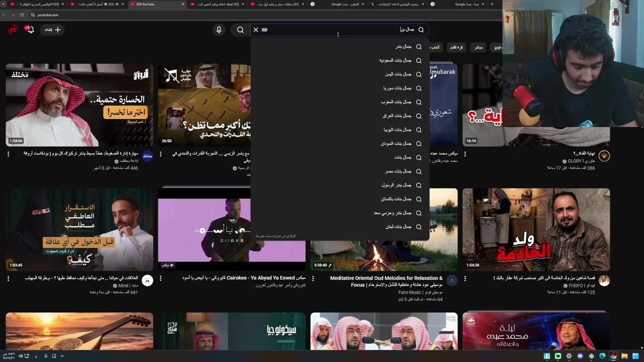Image resolution: width=644 pixels, height=362 pixels.
Task: Select suggestion 'جمال بنات المغرب'
Action: click(x=340, y=102)
